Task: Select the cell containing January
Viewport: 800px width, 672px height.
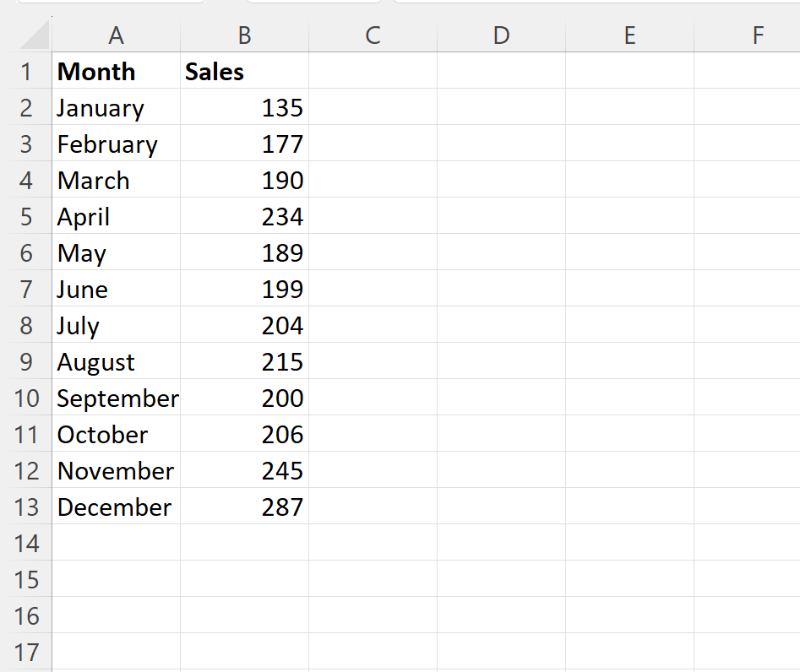Action: coord(117,107)
